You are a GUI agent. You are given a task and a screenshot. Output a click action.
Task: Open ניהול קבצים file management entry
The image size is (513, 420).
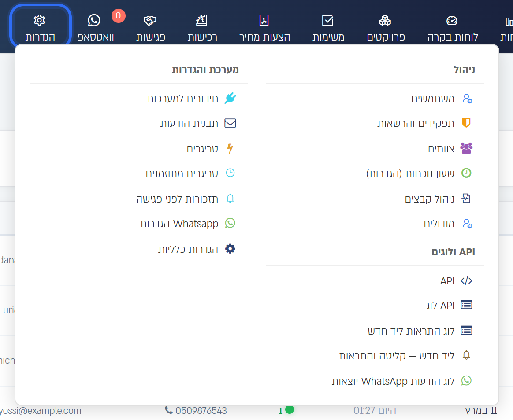pyautogui.click(x=439, y=199)
